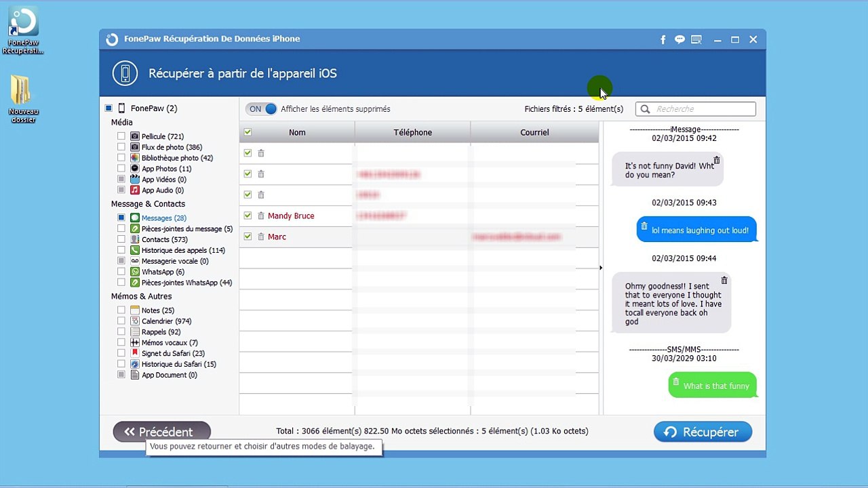Screen dimensions: 868x488
Task: Click the phone device icon beside FonePaw (2)
Action: tap(121, 108)
